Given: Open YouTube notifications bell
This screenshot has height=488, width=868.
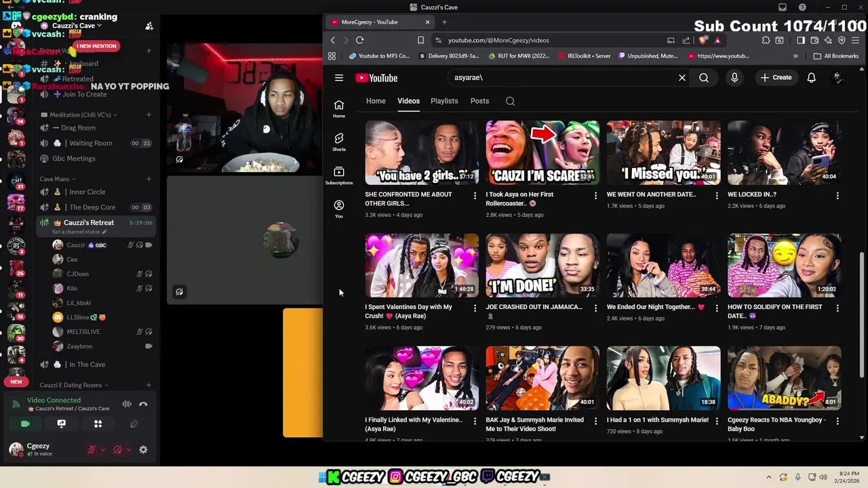Looking at the screenshot, I should point(811,78).
